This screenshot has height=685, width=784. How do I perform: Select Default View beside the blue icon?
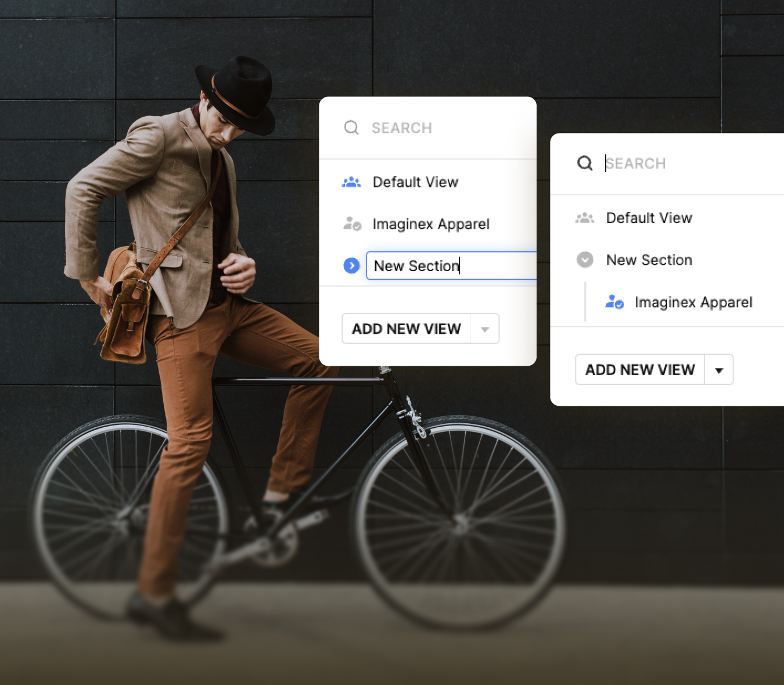click(x=415, y=182)
